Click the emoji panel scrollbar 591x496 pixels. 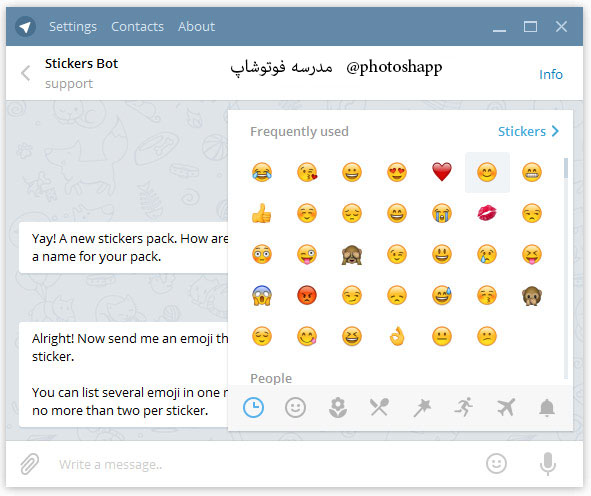pyautogui.click(x=566, y=268)
